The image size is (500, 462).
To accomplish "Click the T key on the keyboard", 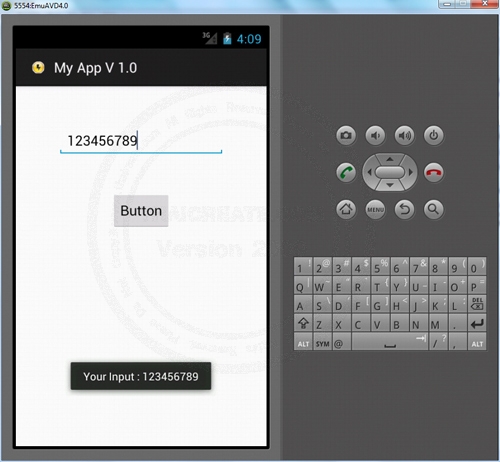I will [380, 285].
